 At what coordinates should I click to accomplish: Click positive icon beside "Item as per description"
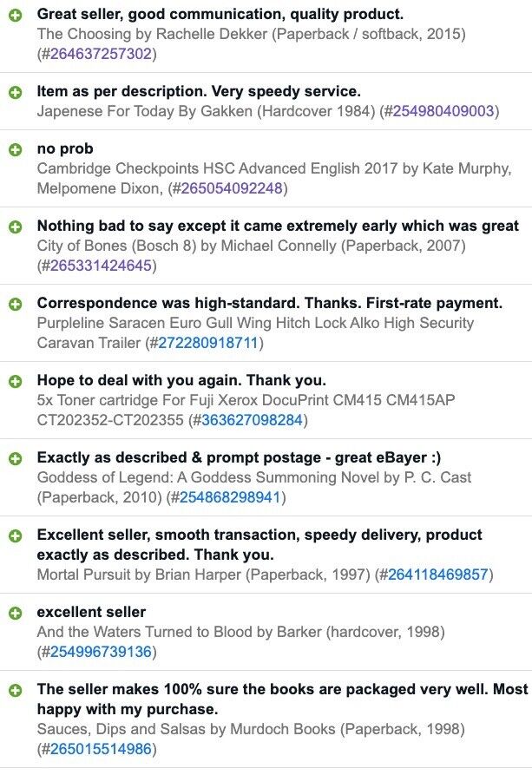[x=16, y=92]
